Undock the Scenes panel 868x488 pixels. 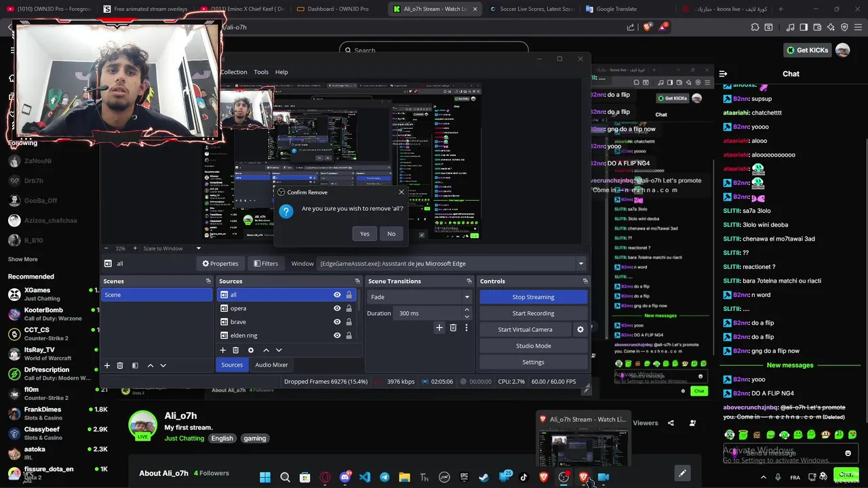(x=208, y=281)
